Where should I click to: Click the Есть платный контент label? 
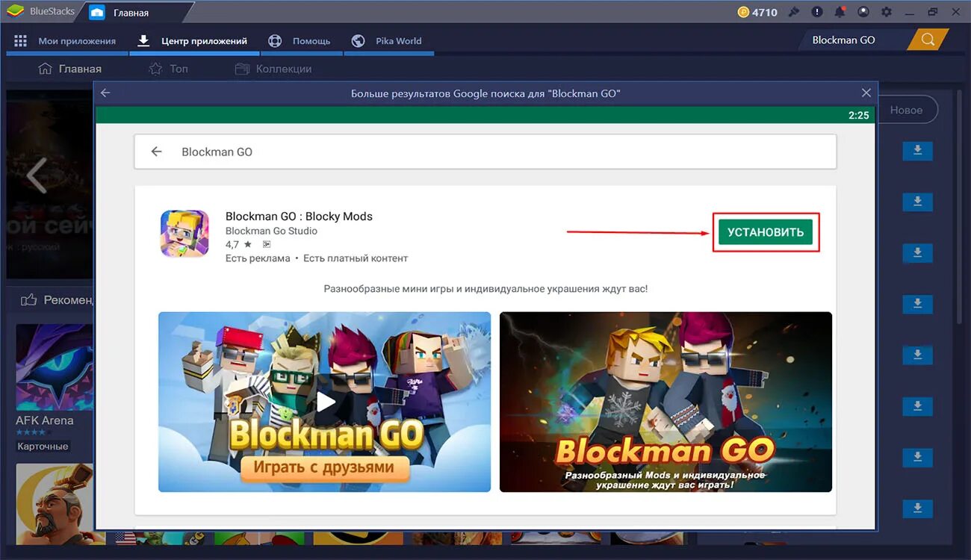point(356,258)
